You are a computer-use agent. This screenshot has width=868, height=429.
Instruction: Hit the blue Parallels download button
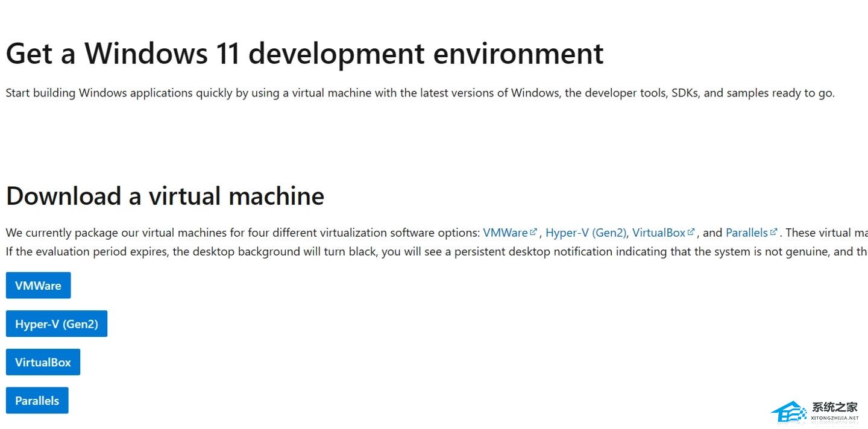(x=37, y=401)
